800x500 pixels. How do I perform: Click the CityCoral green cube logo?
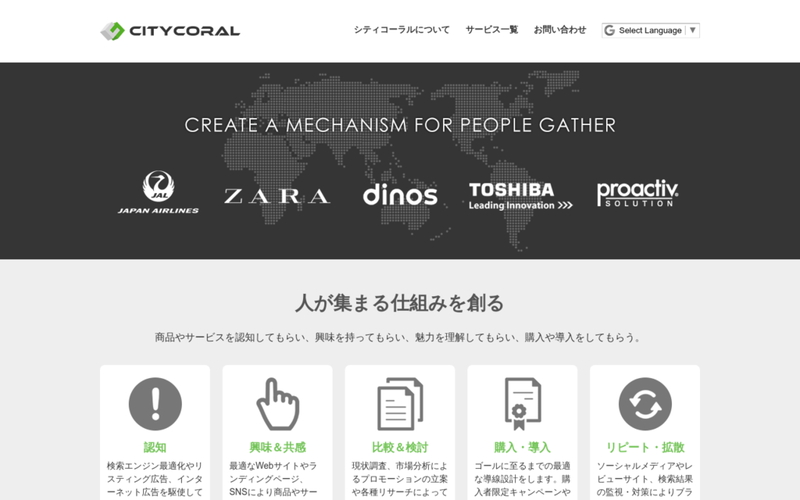pyautogui.click(x=112, y=31)
